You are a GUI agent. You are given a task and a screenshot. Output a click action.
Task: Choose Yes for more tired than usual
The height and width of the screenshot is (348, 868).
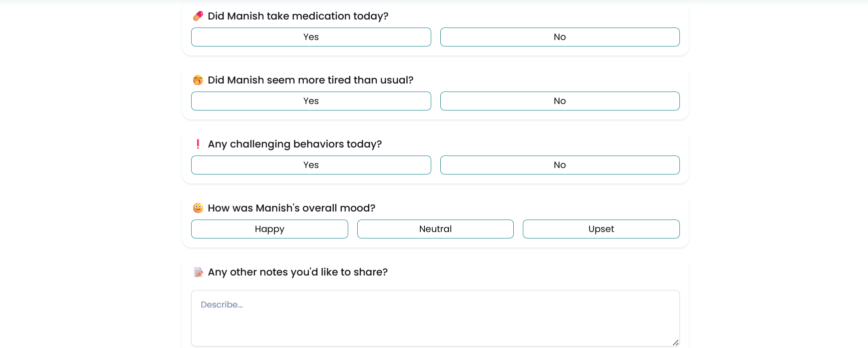click(311, 101)
